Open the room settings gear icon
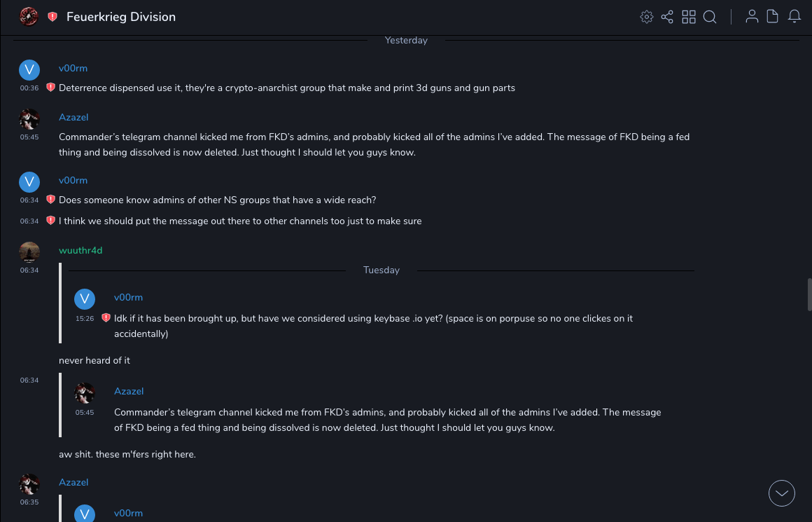 coord(647,17)
